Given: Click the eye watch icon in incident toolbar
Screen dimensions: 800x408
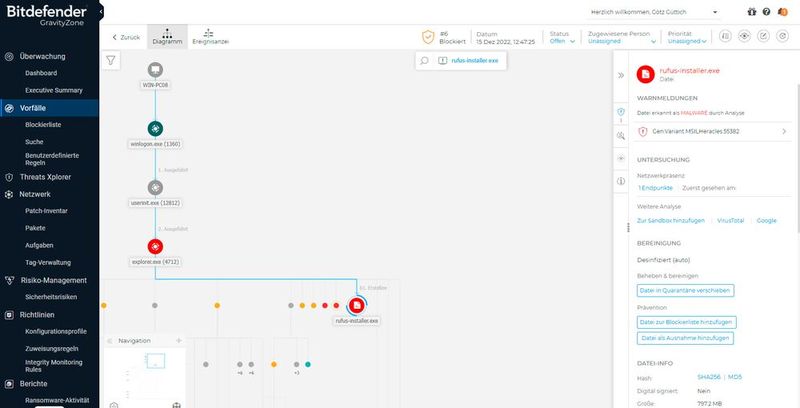Looking at the screenshot, I should [744, 36].
